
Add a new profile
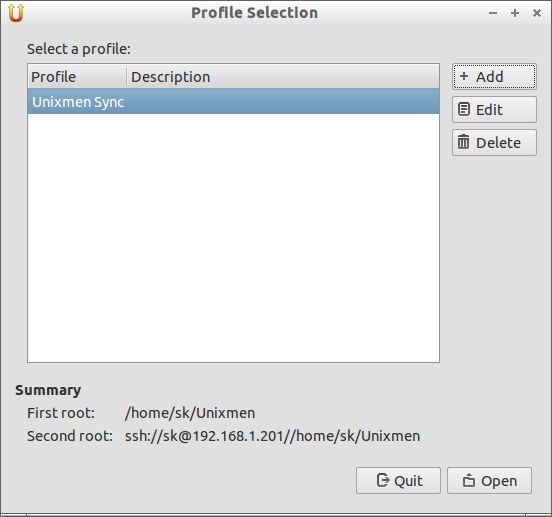[494, 76]
